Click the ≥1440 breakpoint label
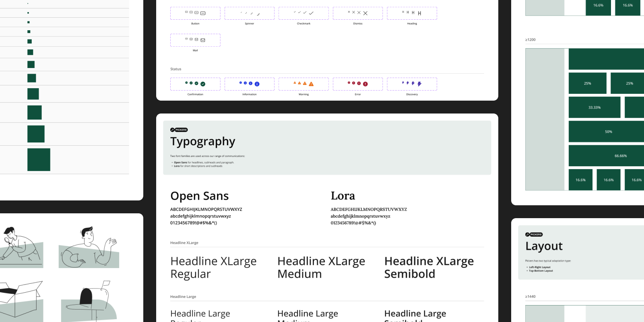 click(x=530, y=296)
